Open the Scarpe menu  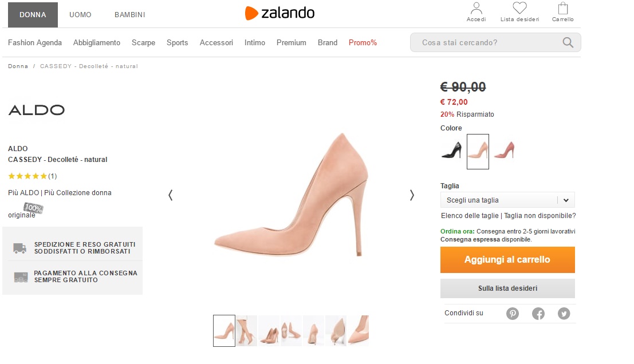point(143,43)
